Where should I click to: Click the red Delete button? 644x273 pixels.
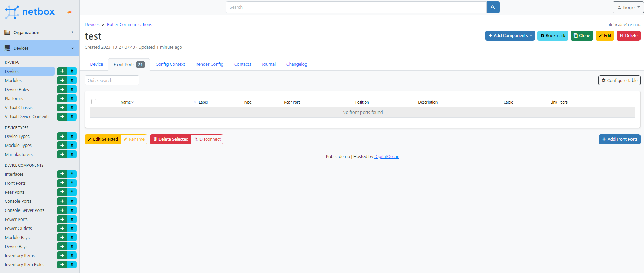628,35
